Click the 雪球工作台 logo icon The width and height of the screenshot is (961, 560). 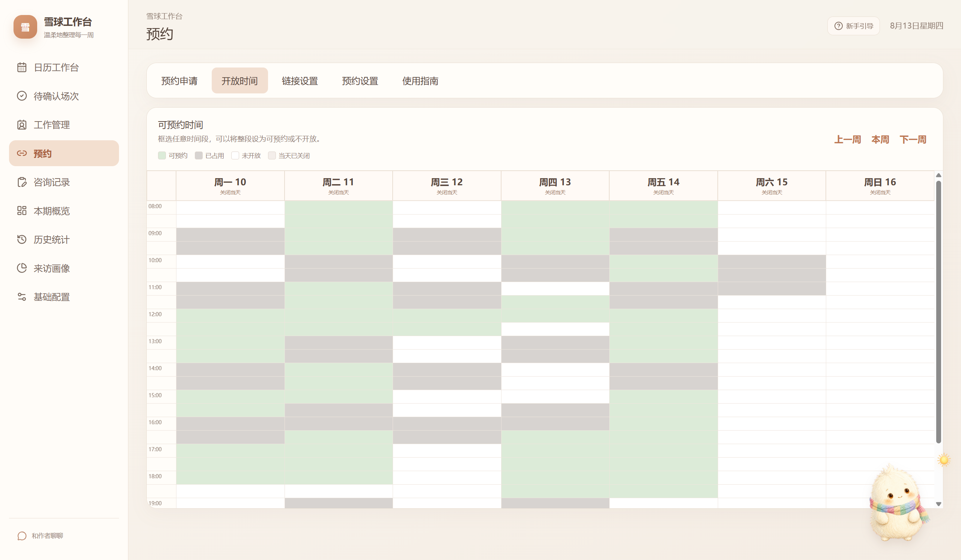click(25, 27)
